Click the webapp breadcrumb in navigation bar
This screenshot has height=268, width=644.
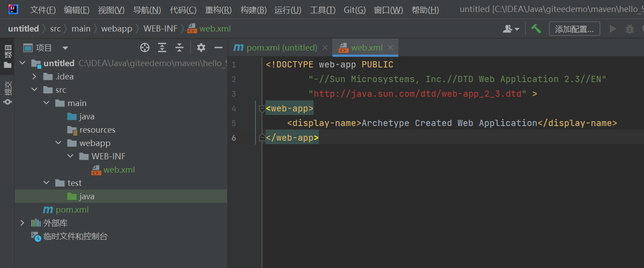coord(117,29)
